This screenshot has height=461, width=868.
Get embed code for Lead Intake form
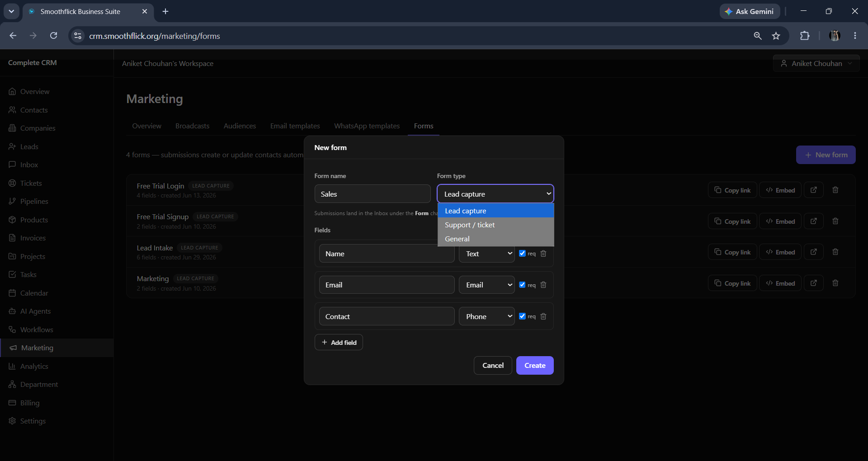[780, 252]
